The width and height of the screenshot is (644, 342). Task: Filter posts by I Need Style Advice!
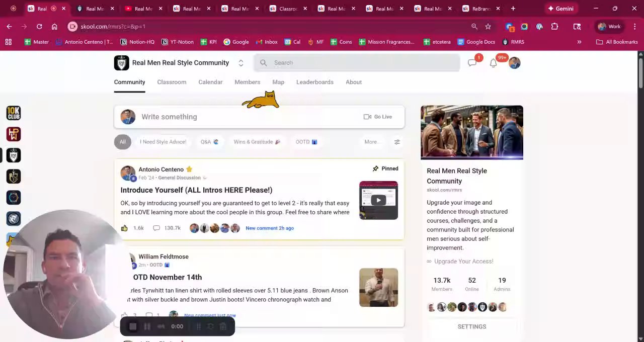coord(163,142)
